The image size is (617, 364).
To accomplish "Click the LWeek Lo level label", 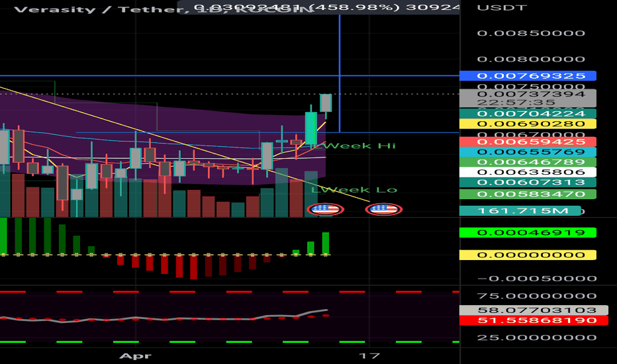I will (354, 190).
